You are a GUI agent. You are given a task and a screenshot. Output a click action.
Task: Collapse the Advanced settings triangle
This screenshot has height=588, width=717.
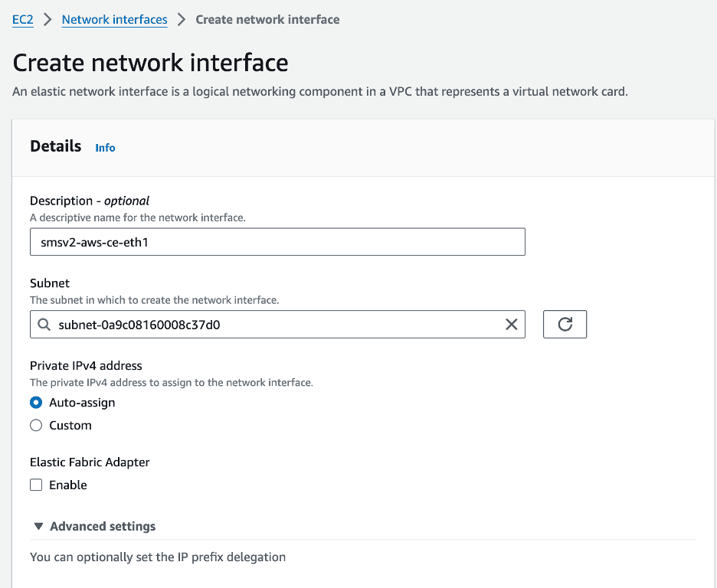coord(38,527)
